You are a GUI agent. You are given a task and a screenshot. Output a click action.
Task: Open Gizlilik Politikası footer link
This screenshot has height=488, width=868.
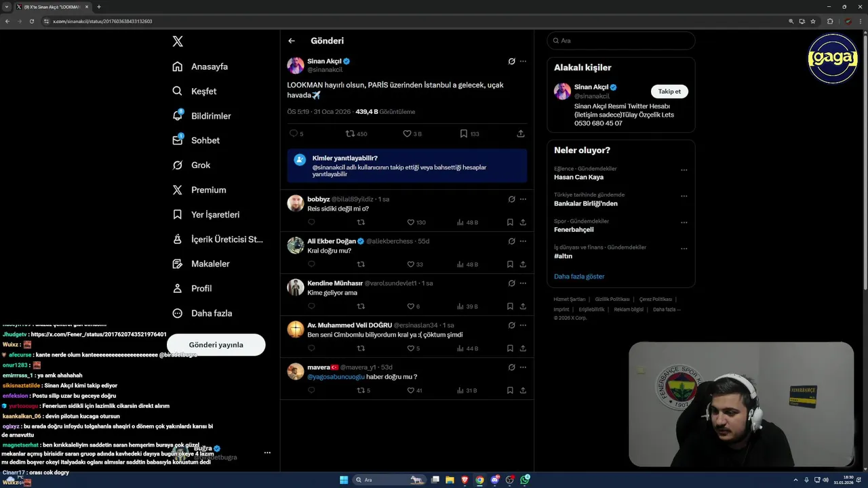[x=612, y=300]
